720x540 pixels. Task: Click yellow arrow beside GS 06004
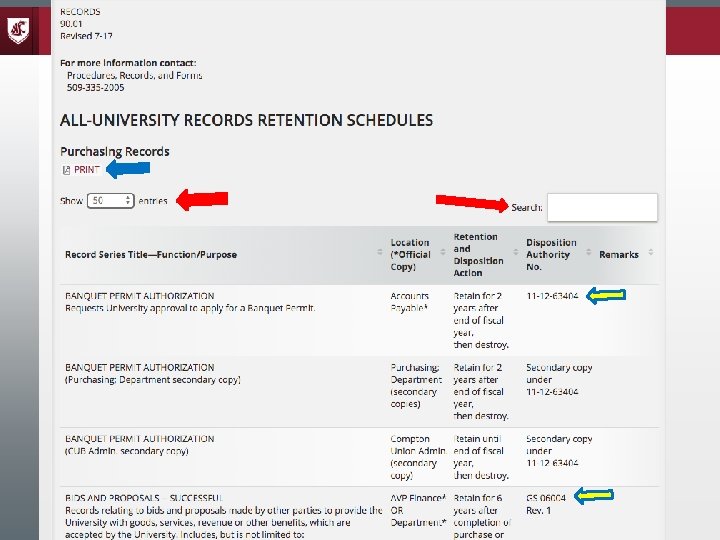[x=594, y=495]
